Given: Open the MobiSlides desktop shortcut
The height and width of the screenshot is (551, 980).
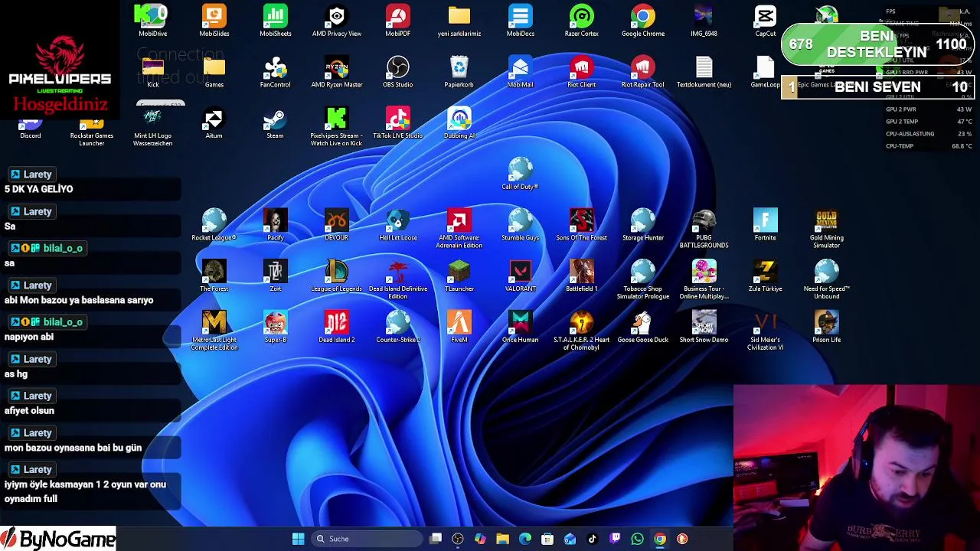Looking at the screenshot, I should tap(214, 21).
